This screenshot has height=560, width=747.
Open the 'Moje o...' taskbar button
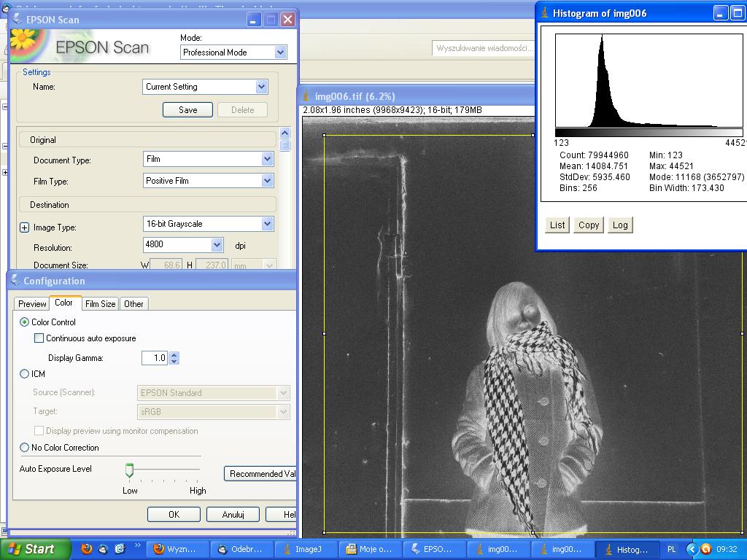370,549
